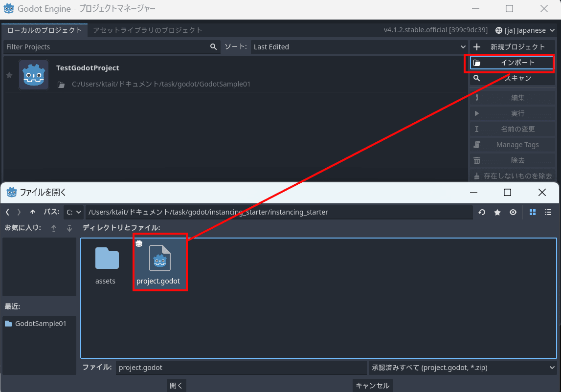Screen dimensions: 561x392
Task: Select the assets folder
Action: (106, 265)
